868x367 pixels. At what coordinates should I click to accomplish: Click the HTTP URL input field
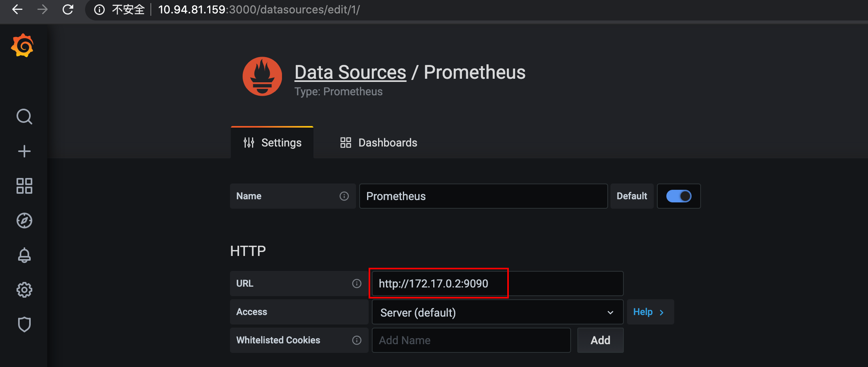point(497,284)
